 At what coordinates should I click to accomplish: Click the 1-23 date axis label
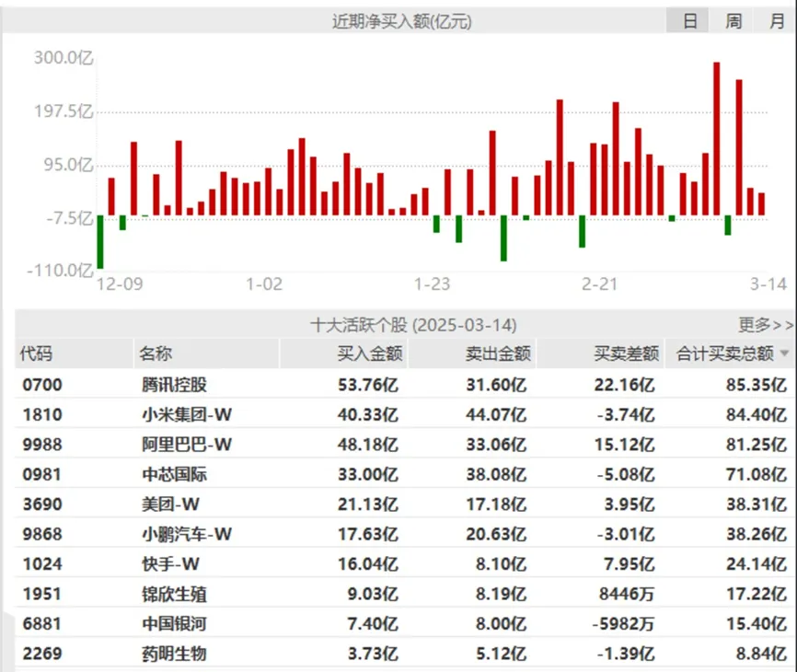tap(432, 284)
